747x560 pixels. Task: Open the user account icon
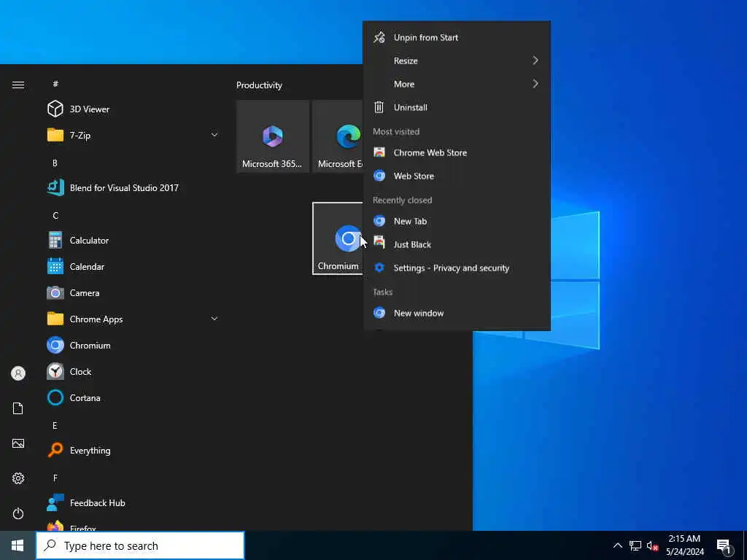pos(18,373)
